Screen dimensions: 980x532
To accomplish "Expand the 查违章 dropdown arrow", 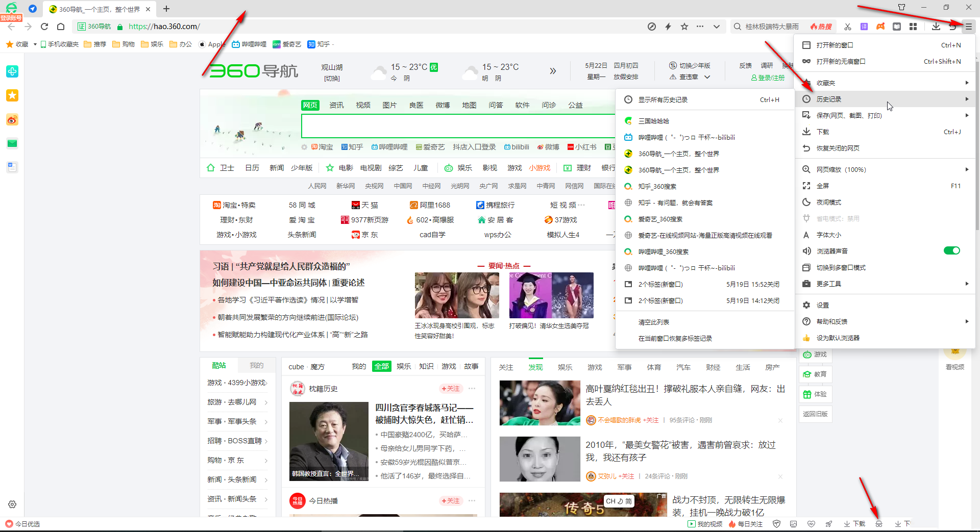I will [x=707, y=77].
